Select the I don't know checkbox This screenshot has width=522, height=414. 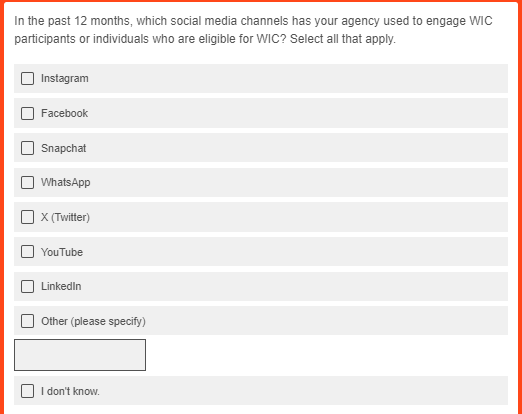coord(27,391)
